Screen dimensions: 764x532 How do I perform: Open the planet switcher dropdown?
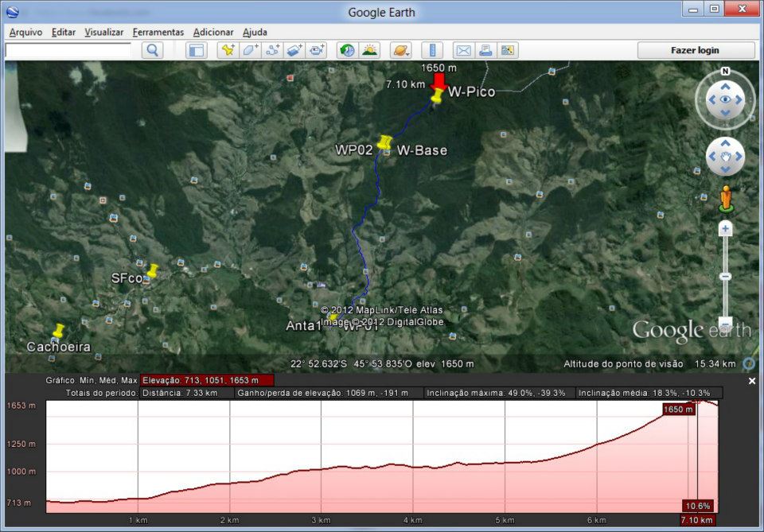click(401, 50)
